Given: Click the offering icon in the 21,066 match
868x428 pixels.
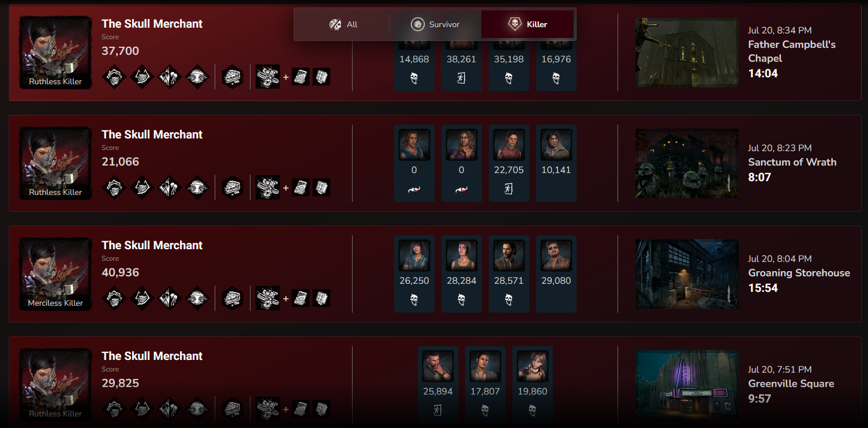Looking at the screenshot, I should [232, 187].
